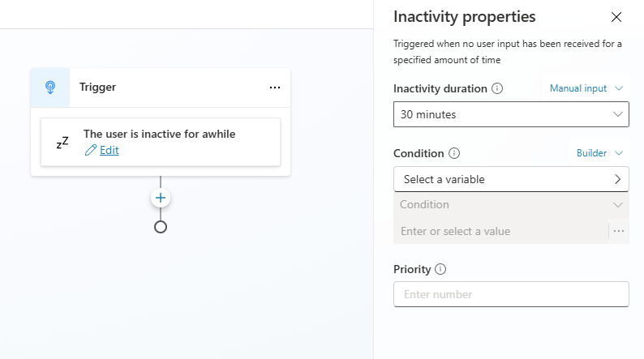Open the Trigger node more options menu
Image resolution: width=644 pixels, height=359 pixels.
(275, 88)
